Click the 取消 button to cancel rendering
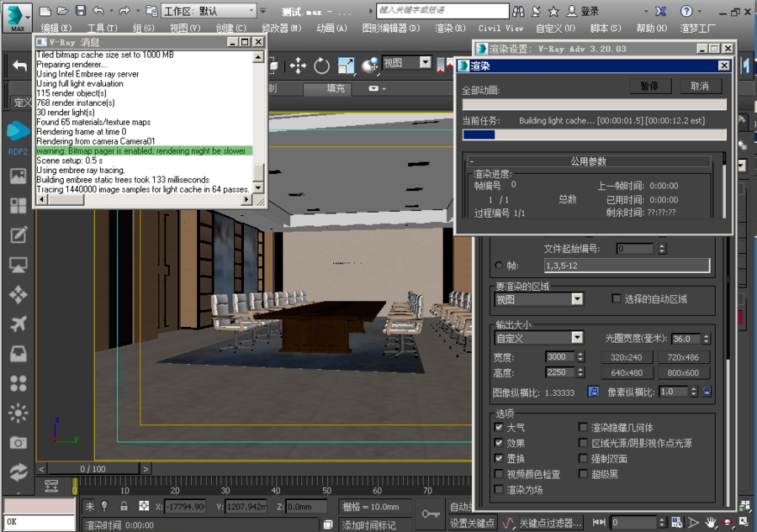 [700, 87]
